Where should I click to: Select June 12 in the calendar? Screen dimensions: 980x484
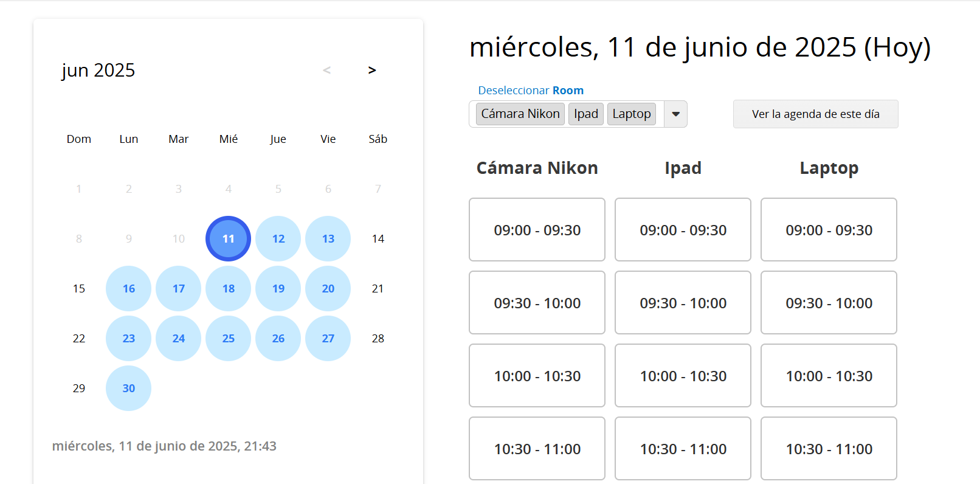[x=278, y=239]
